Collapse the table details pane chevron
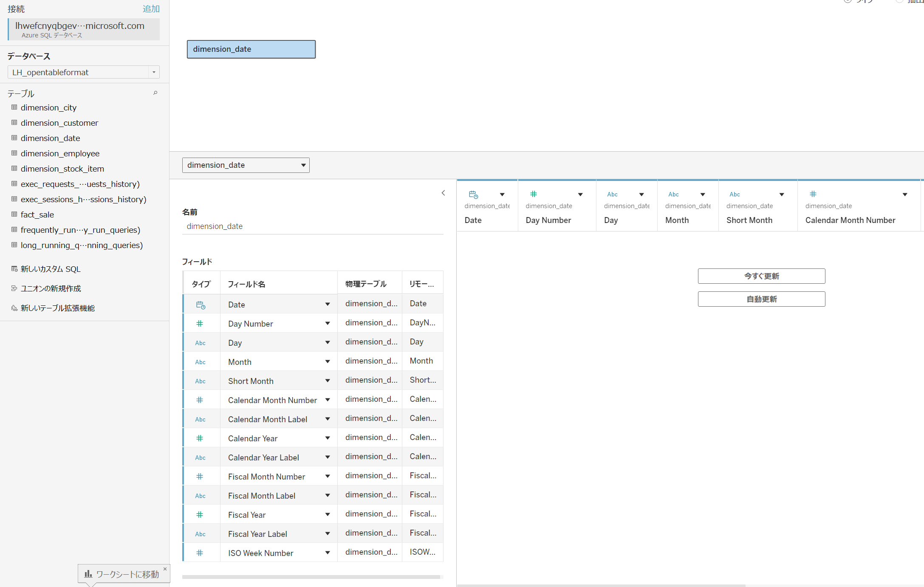 [x=443, y=193]
